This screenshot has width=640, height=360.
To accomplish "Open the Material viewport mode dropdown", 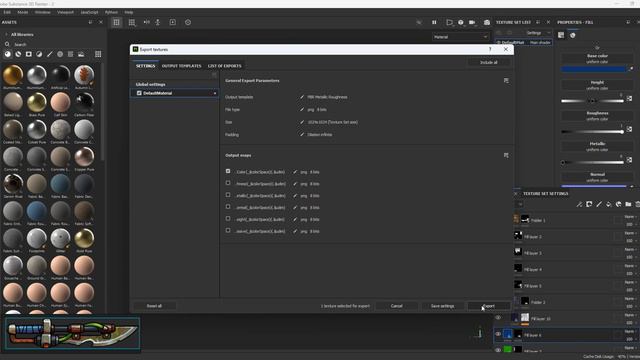I will coord(460,37).
